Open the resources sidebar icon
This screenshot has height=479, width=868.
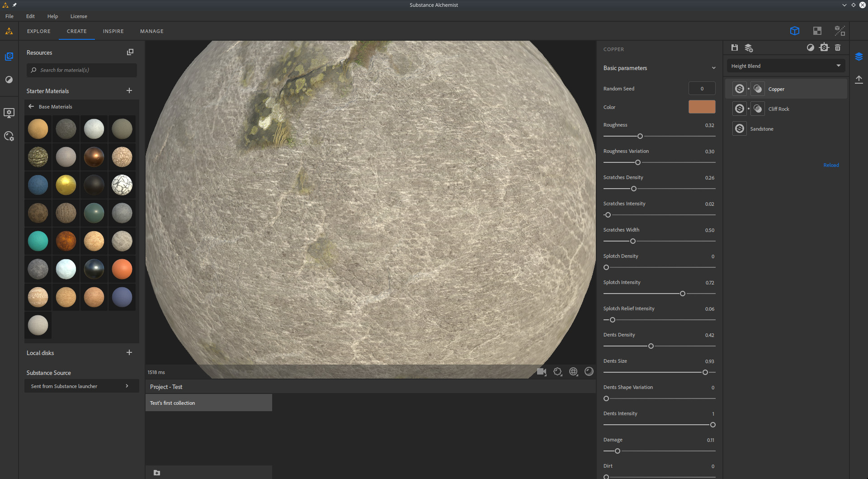click(x=9, y=57)
